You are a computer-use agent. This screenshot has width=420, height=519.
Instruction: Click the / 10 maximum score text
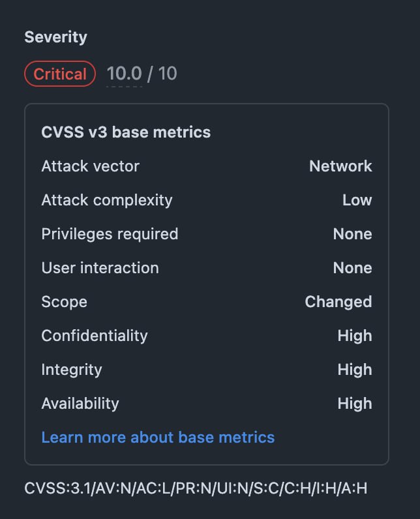(162, 74)
